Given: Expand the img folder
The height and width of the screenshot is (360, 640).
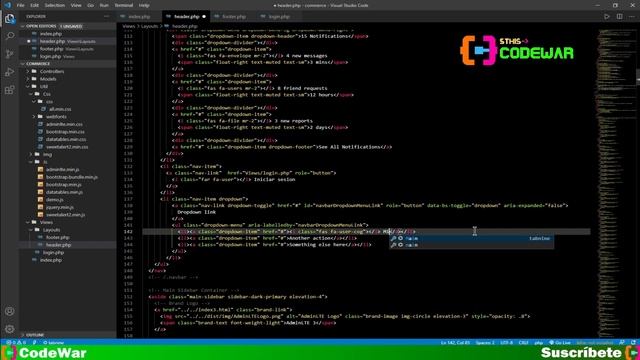Looking at the screenshot, I should click(x=47, y=154).
